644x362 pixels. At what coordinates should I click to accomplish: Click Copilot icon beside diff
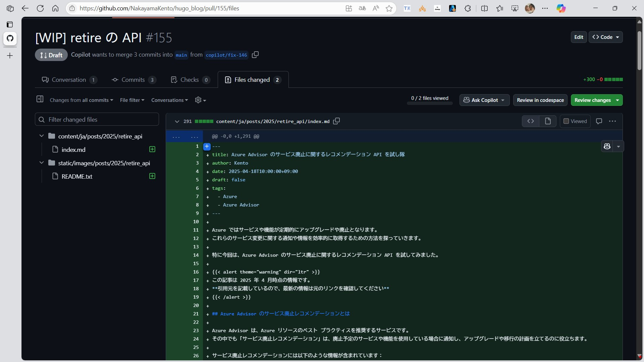tap(607, 146)
